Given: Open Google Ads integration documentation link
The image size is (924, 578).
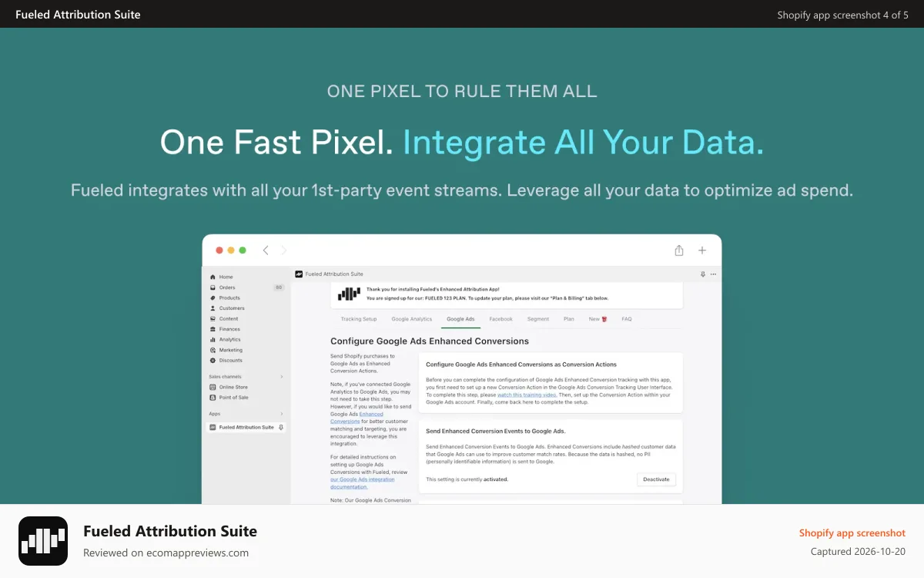Looking at the screenshot, I should tap(363, 483).
